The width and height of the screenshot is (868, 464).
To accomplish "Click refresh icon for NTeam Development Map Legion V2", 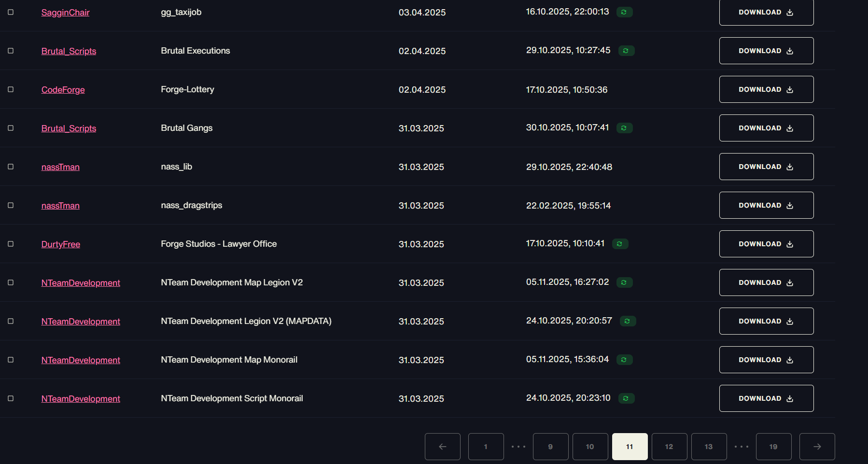I will pyautogui.click(x=624, y=282).
